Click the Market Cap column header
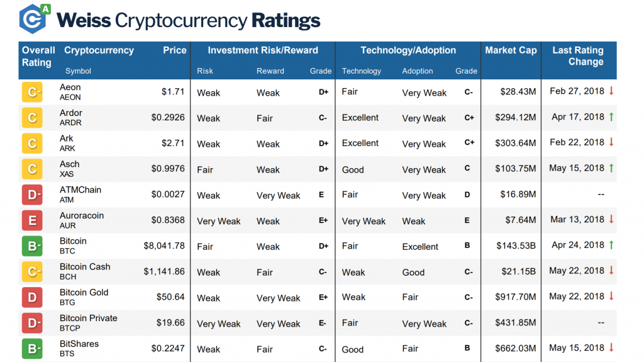 [x=511, y=50]
